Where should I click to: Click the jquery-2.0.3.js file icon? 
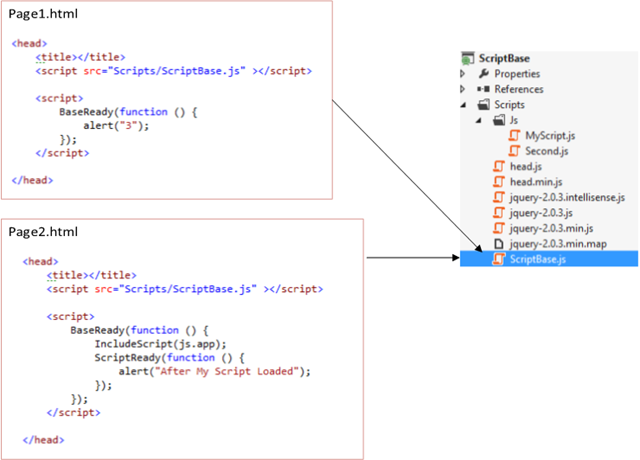tap(499, 213)
